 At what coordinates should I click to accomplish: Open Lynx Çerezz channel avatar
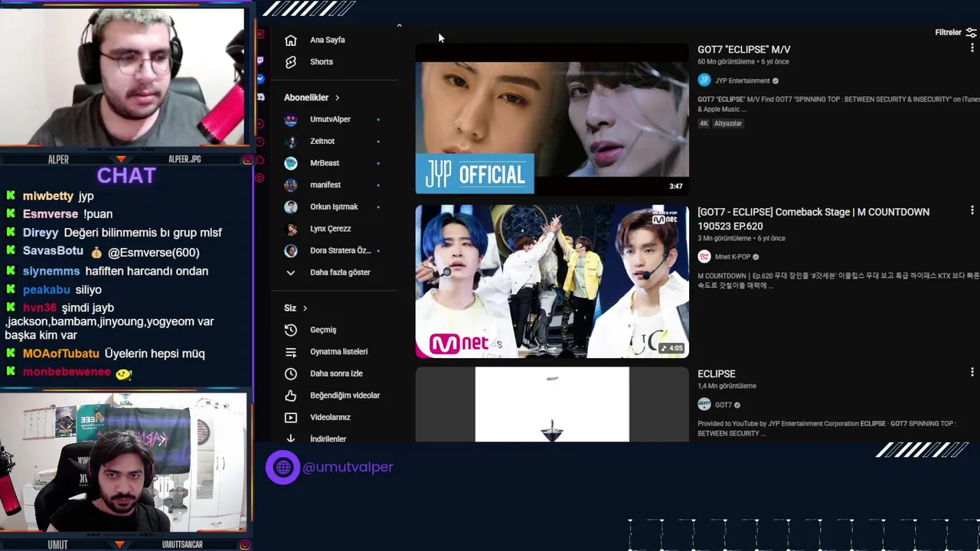click(290, 229)
